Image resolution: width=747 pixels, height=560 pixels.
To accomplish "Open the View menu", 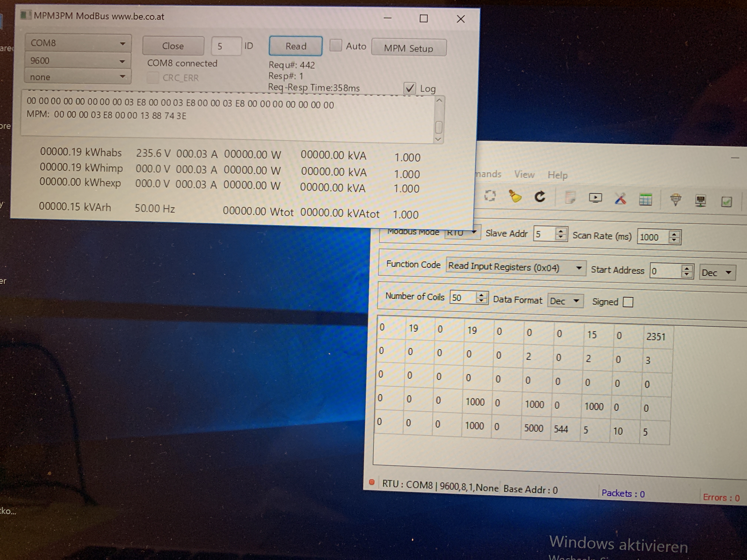I will click(524, 174).
